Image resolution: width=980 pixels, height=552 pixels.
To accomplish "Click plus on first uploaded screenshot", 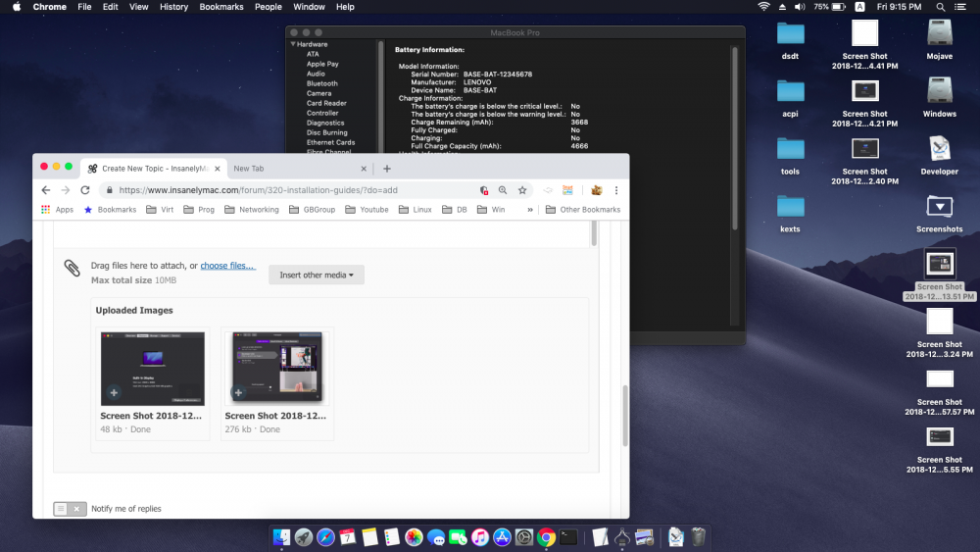I will coord(114,392).
